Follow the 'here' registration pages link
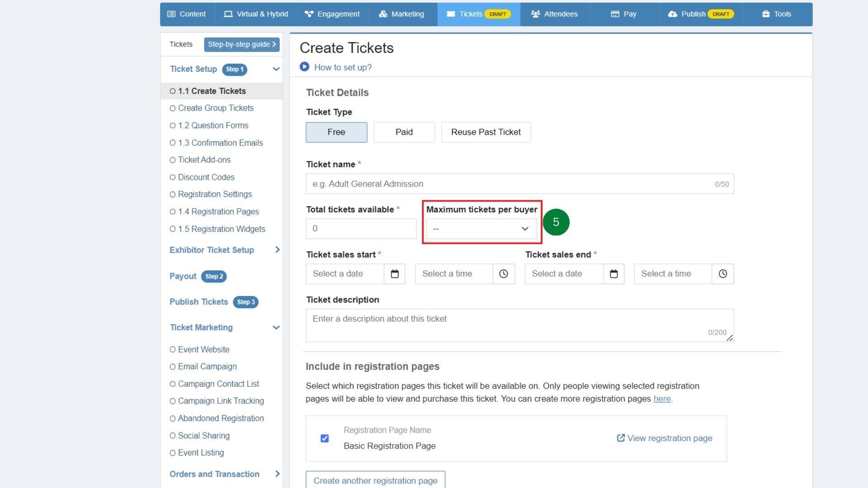This screenshot has height=488, width=868. pos(662,399)
